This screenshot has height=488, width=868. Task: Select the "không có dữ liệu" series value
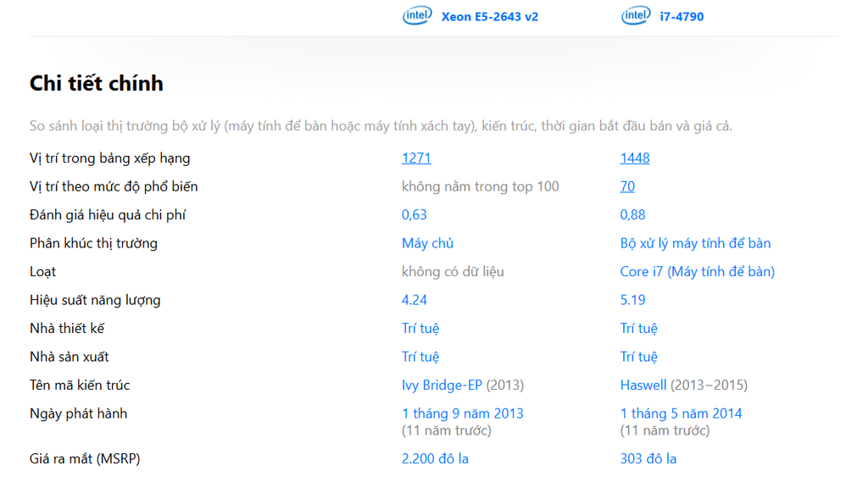tap(453, 272)
